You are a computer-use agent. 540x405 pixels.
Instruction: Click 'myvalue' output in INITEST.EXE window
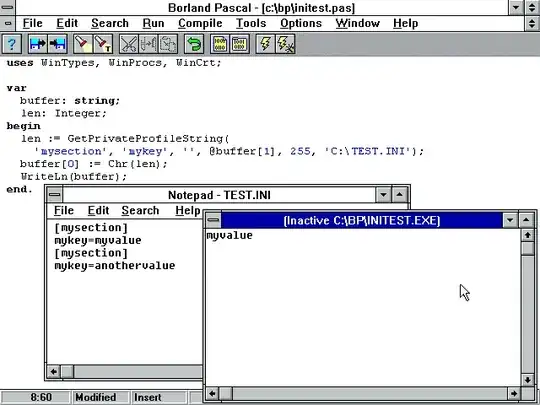tap(229, 236)
